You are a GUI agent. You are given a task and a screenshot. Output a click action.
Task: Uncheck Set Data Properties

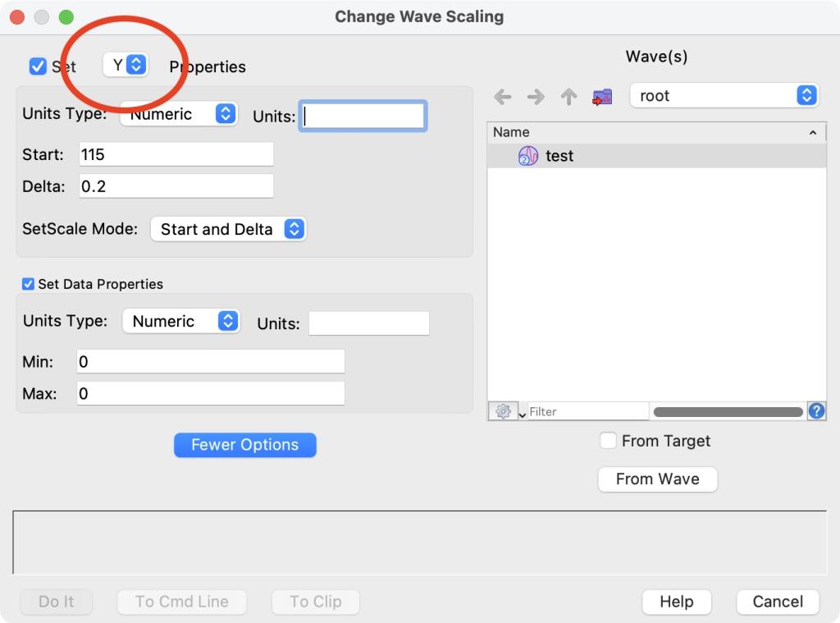click(x=29, y=284)
